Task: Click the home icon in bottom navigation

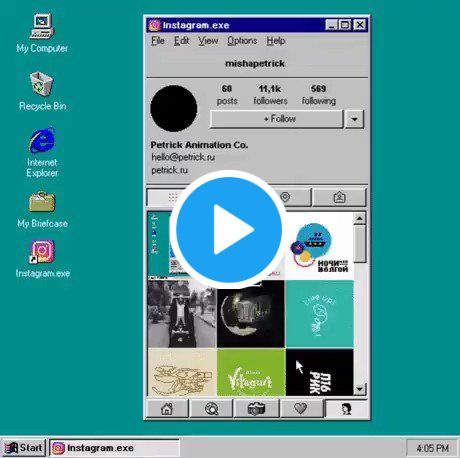Action: coord(167,408)
